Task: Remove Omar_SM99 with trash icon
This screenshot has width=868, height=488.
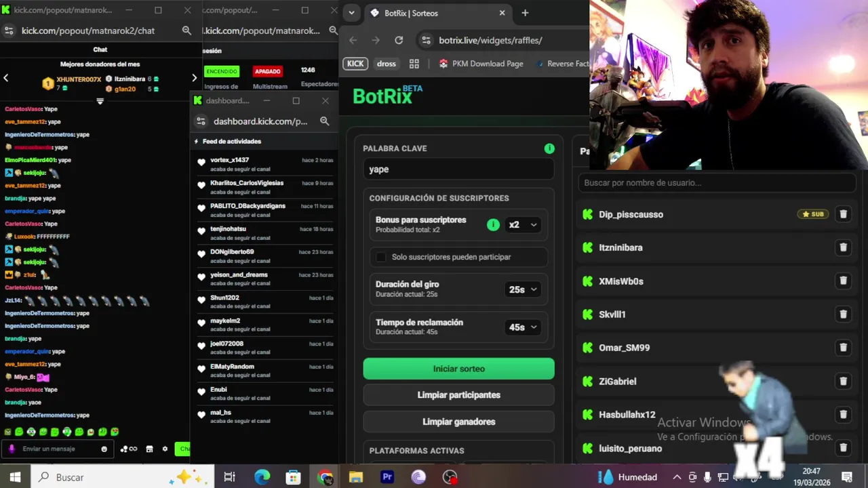Action: (843, 348)
